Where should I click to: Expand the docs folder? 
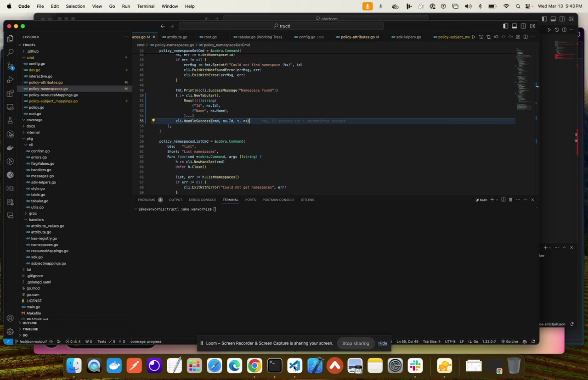tap(31, 126)
